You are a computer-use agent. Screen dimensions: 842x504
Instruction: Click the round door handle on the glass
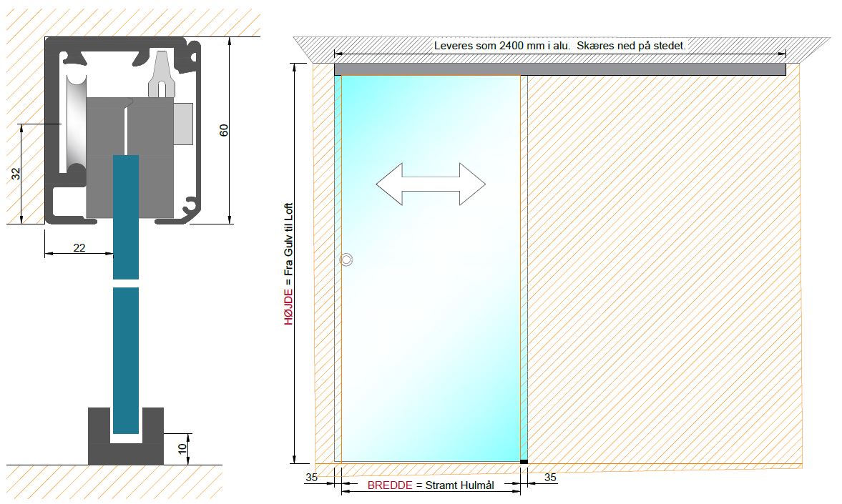click(x=346, y=260)
